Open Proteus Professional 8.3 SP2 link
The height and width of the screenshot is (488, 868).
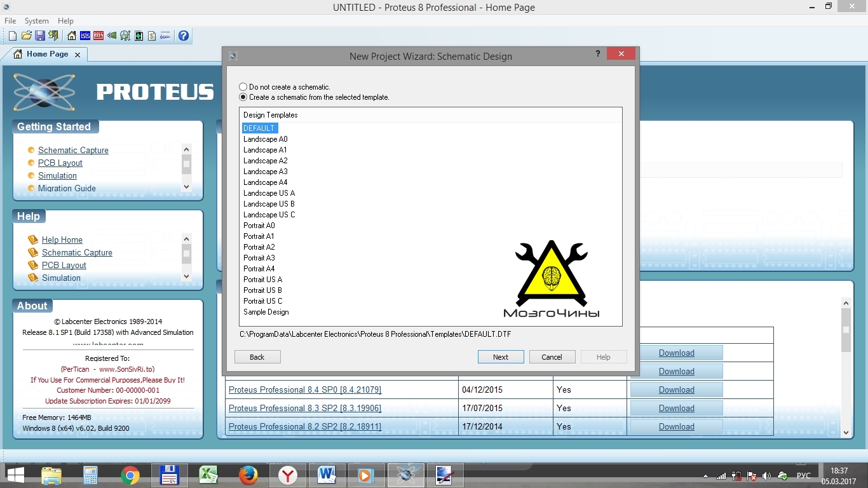pyautogui.click(x=305, y=408)
